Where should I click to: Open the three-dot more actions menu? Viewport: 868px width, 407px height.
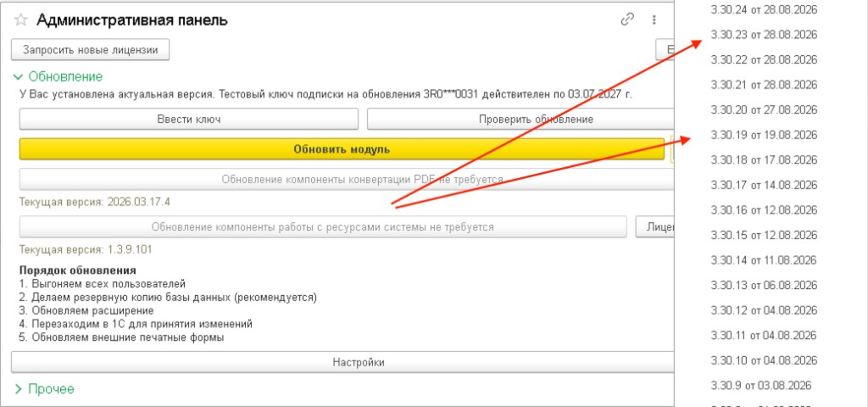tap(654, 20)
